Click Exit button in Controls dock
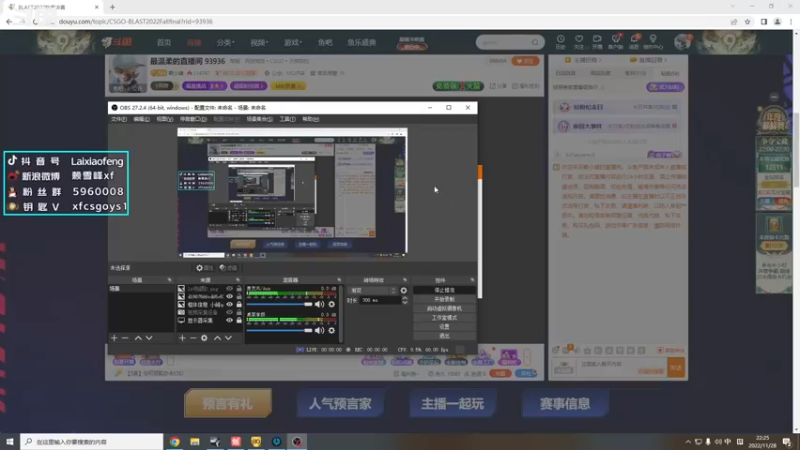 click(x=444, y=336)
